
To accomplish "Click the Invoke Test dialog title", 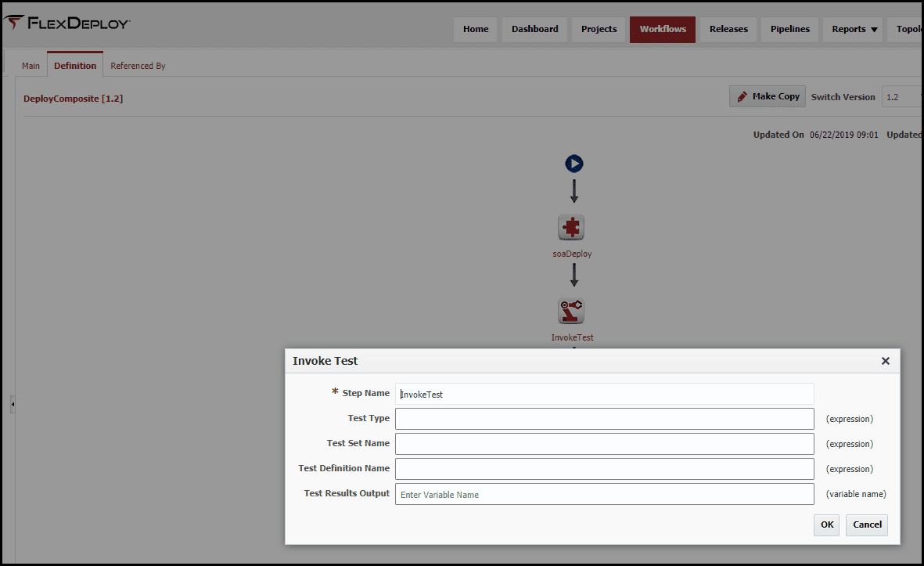I will (x=325, y=361).
